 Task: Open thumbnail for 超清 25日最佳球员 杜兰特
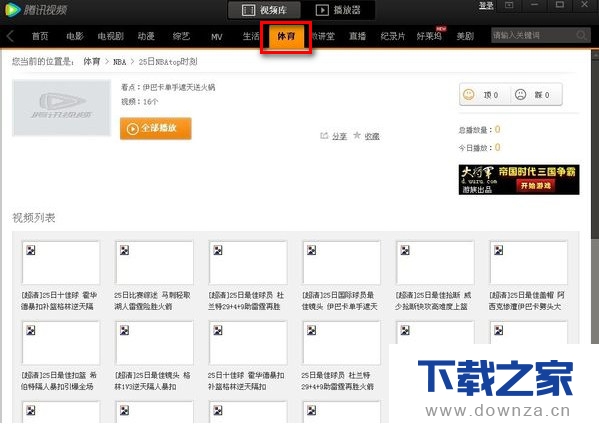(x=248, y=263)
